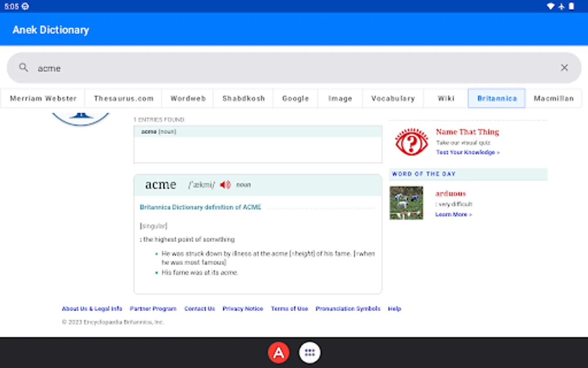Click the [singular] grammar label
Screen dimensions: 588x368
click(154, 226)
